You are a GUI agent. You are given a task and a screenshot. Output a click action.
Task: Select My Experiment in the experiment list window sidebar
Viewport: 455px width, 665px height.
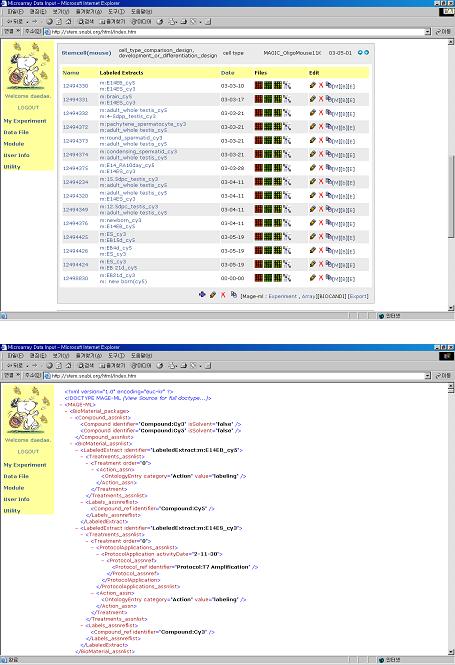pos(25,121)
